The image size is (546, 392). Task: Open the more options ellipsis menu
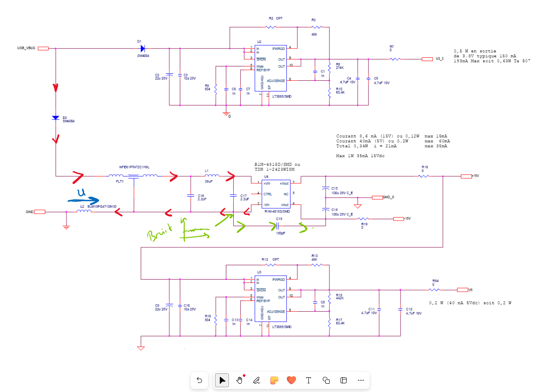(361, 380)
